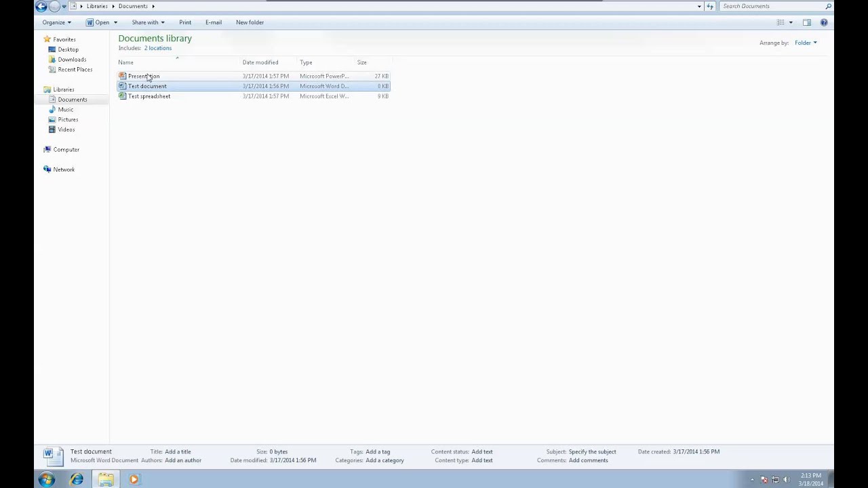Change your view using the view icon
The height and width of the screenshot is (488, 868).
781,22
